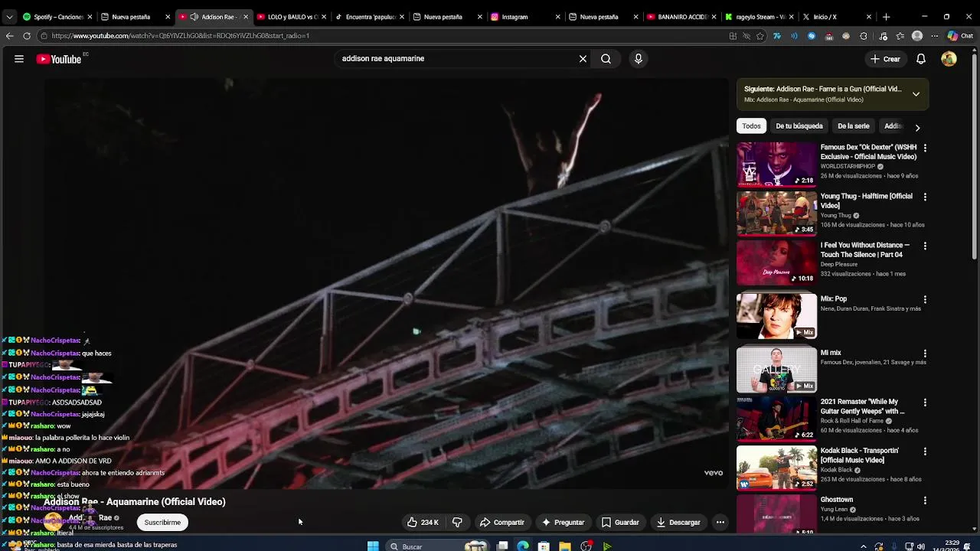Clear the search box with X
This screenshot has width=980, height=551.
tap(583, 59)
